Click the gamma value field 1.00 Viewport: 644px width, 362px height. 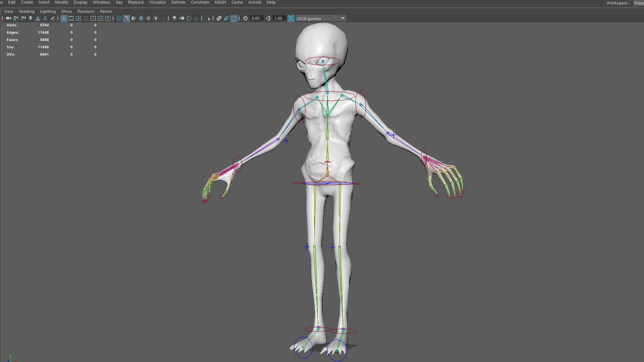[278, 18]
